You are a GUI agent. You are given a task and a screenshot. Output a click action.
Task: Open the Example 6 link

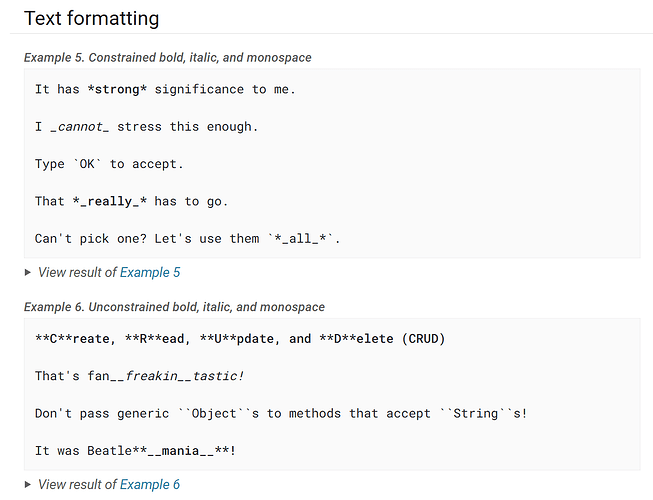point(150,485)
